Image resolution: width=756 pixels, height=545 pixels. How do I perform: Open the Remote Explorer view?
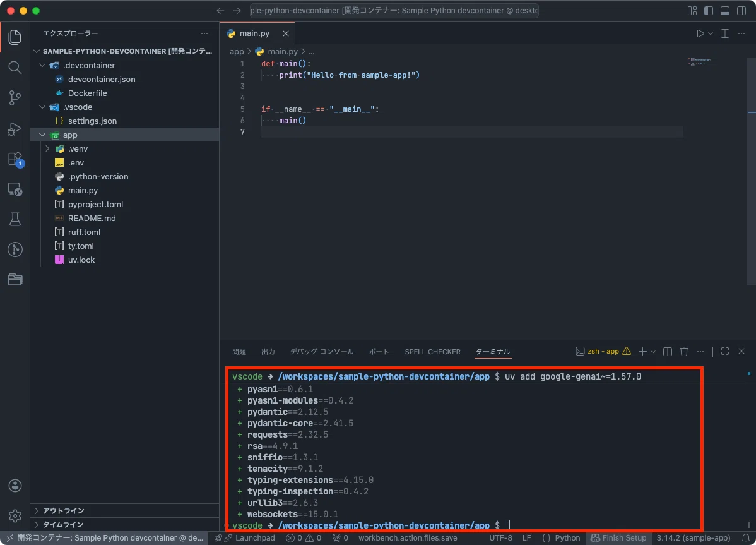coord(15,189)
